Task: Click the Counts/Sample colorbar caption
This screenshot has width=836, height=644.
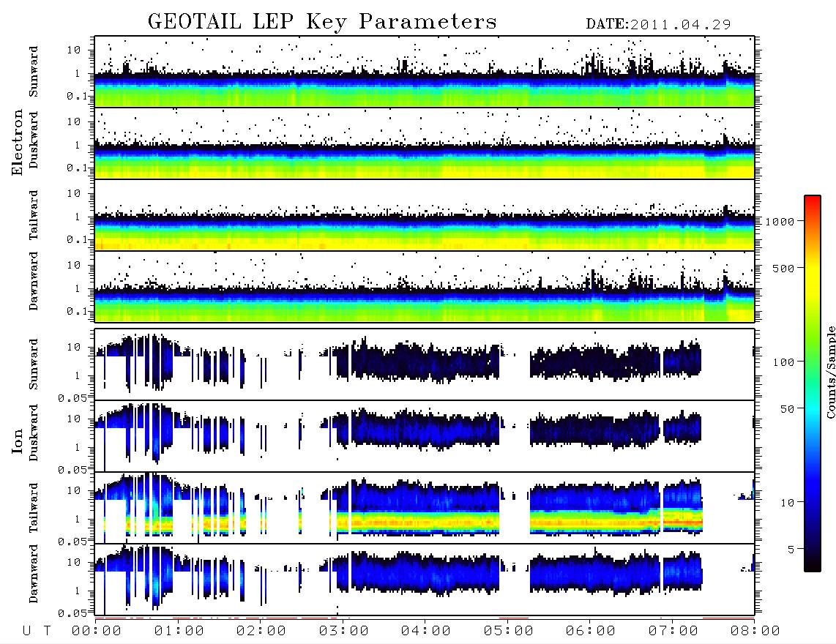Action: 831,372
